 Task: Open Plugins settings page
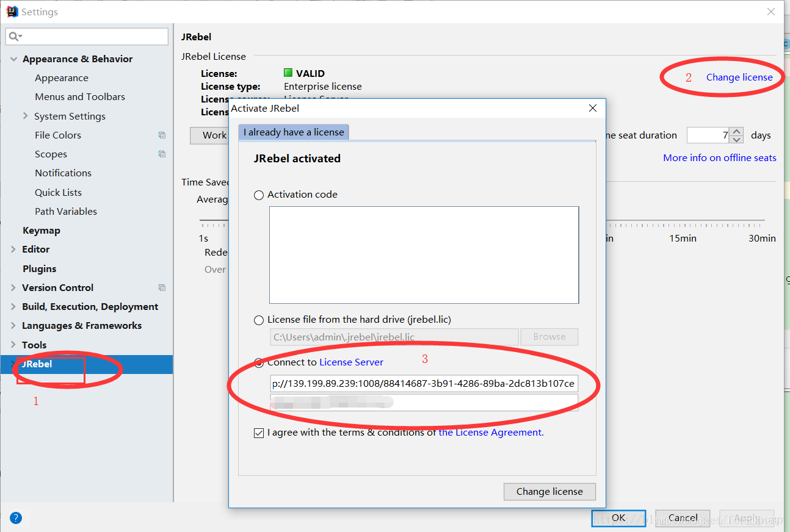[39, 269]
